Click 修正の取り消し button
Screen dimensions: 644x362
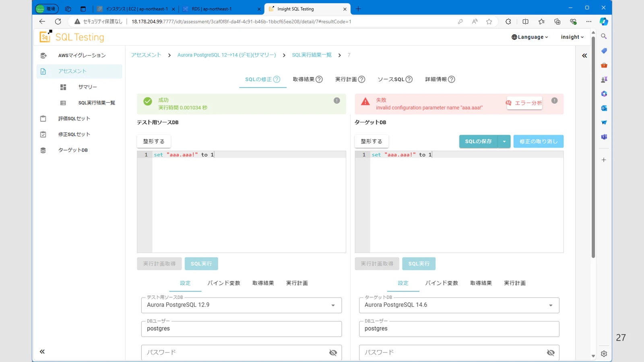pos(539,142)
